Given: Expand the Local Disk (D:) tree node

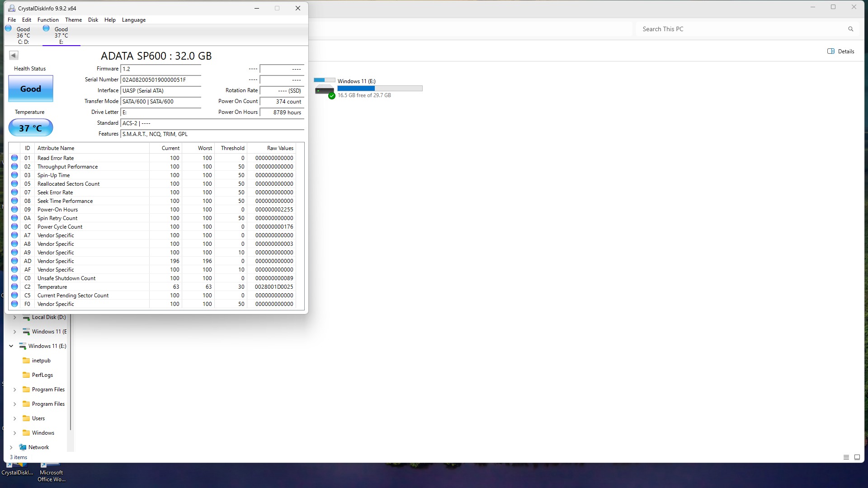Looking at the screenshot, I should click(14, 317).
